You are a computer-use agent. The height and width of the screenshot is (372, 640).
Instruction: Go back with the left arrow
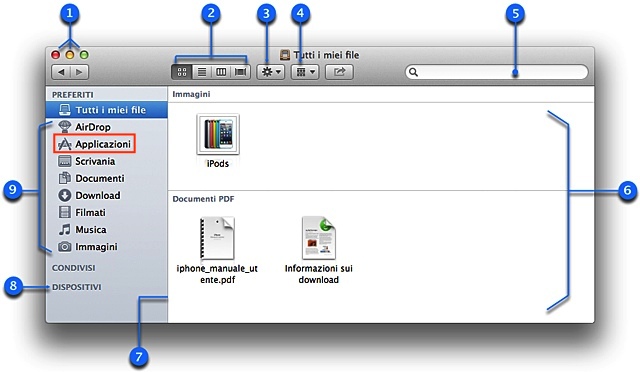point(61,72)
